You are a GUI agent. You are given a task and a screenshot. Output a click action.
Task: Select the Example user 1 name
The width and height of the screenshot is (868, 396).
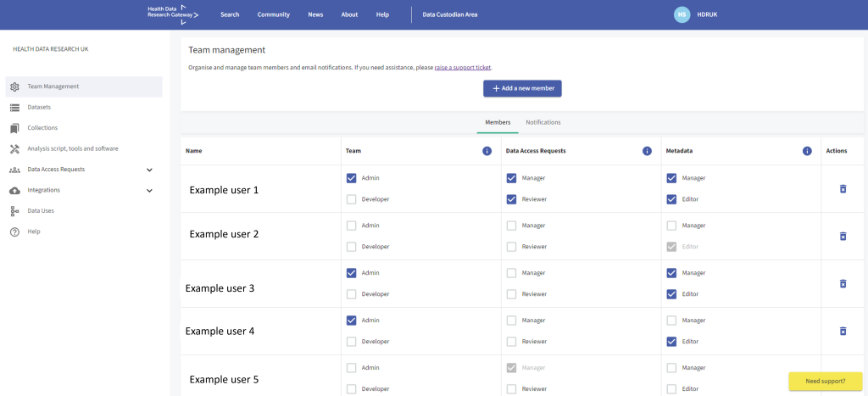coord(224,190)
